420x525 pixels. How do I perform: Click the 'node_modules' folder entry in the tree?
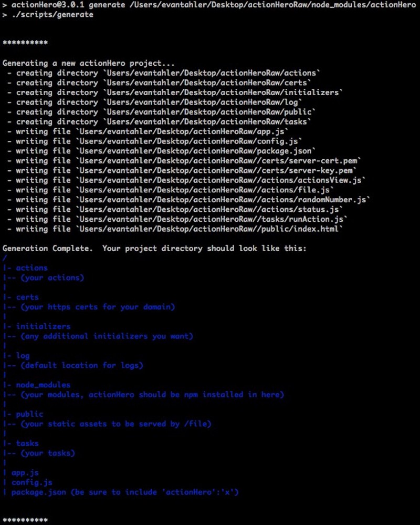[x=37, y=385]
